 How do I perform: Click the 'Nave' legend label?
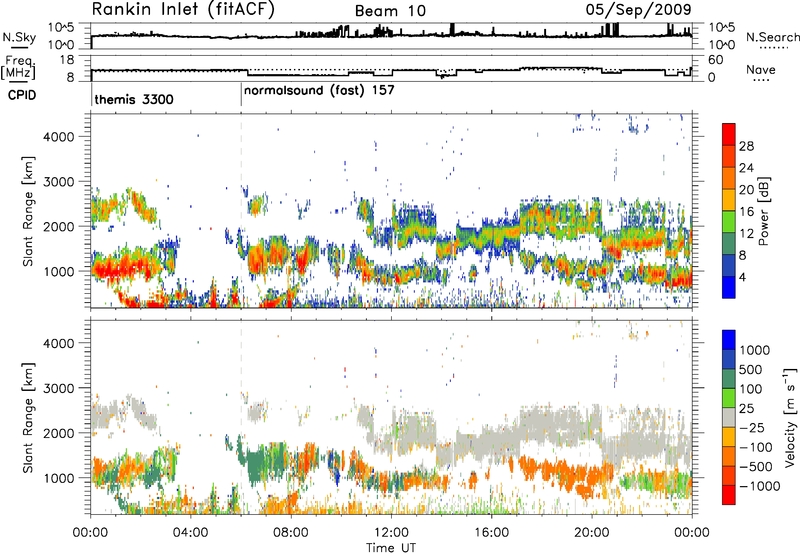[x=761, y=69]
